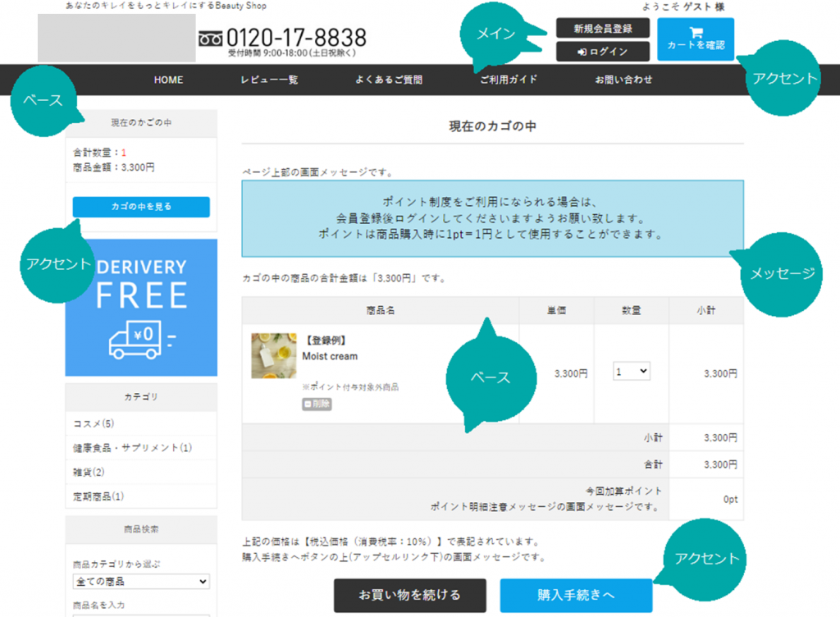Click the shopping cart icon
Viewport: 840px width, 617px height.
696,34
